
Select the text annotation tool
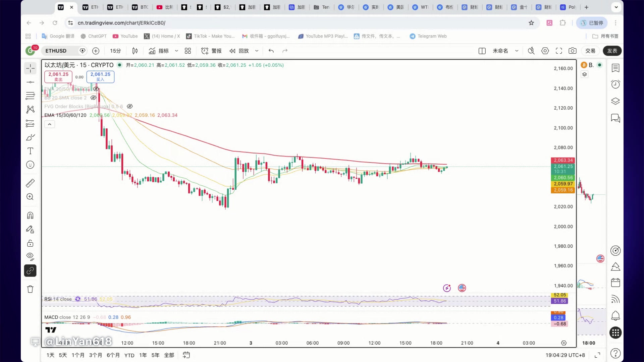tap(30, 151)
